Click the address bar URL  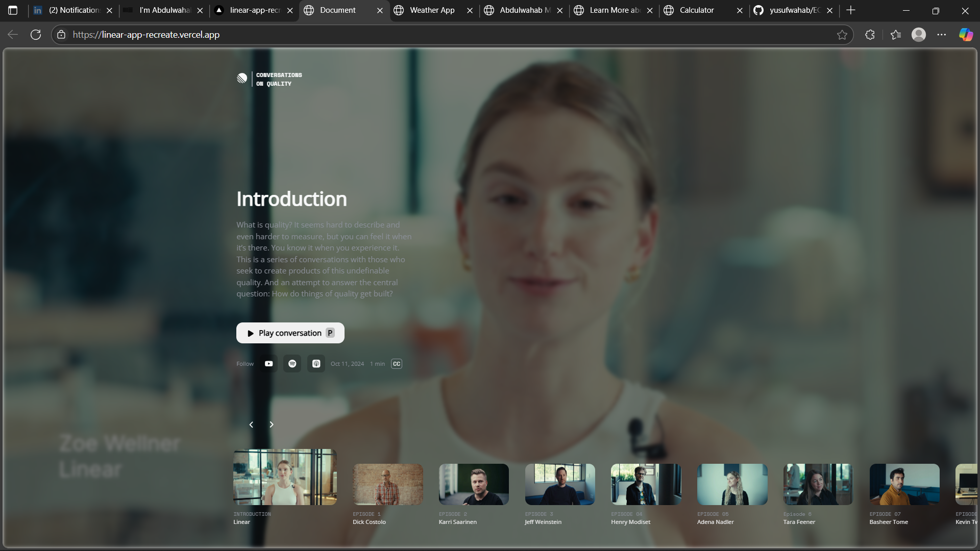pyautogui.click(x=146, y=35)
